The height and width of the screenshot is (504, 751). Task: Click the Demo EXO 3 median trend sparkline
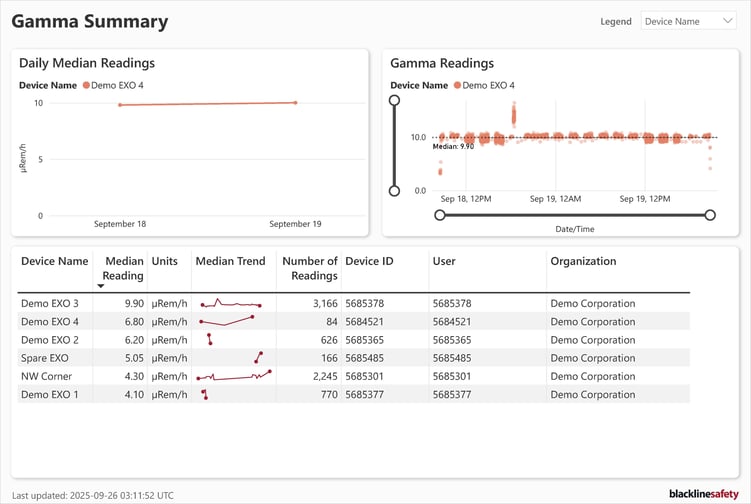(x=231, y=303)
